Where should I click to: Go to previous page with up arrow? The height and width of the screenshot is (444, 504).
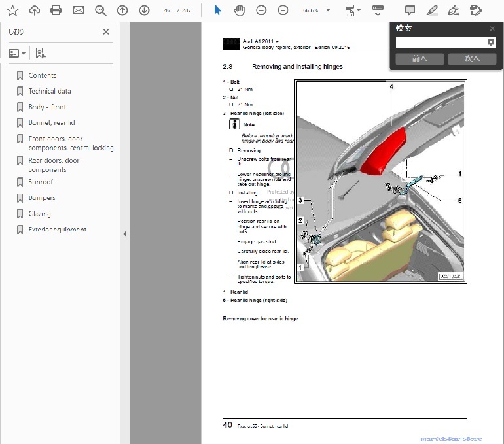[x=122, y=10]
